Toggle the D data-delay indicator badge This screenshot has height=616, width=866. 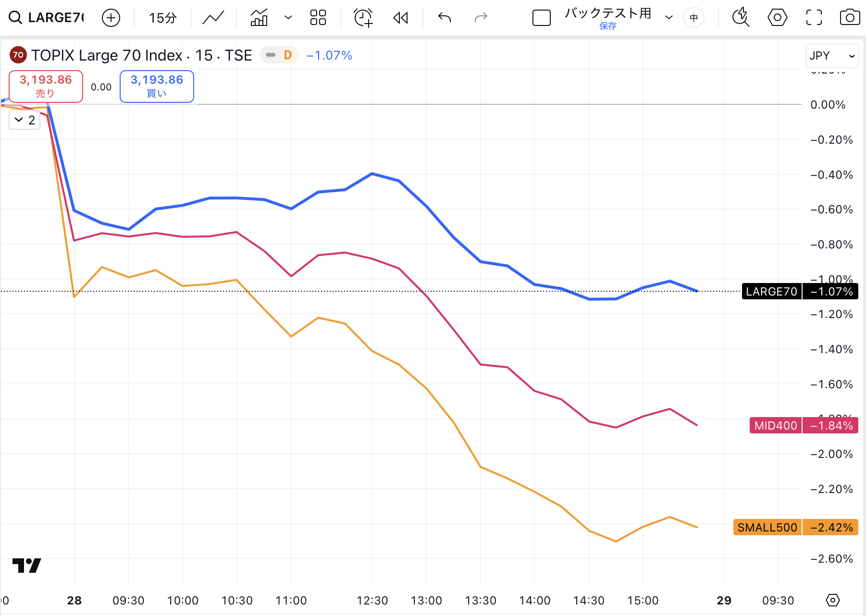click(x=287, y=55)
